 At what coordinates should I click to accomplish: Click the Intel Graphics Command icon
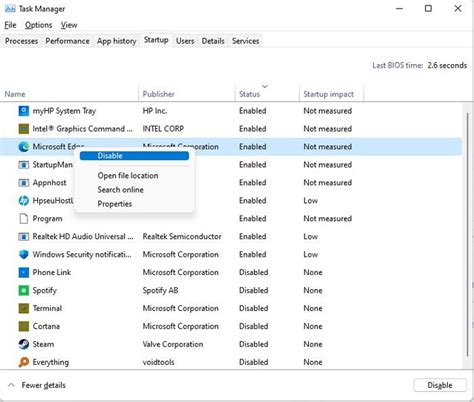click(24, 129)
